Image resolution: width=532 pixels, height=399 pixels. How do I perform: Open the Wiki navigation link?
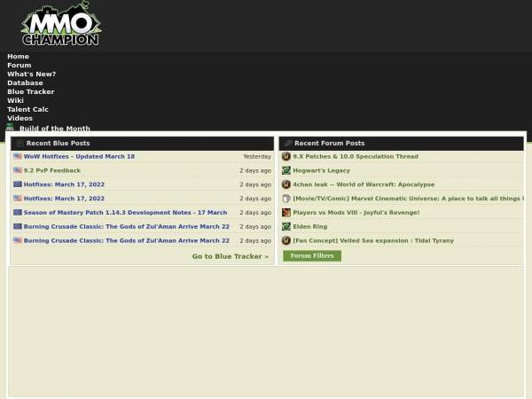pos(15,100)
